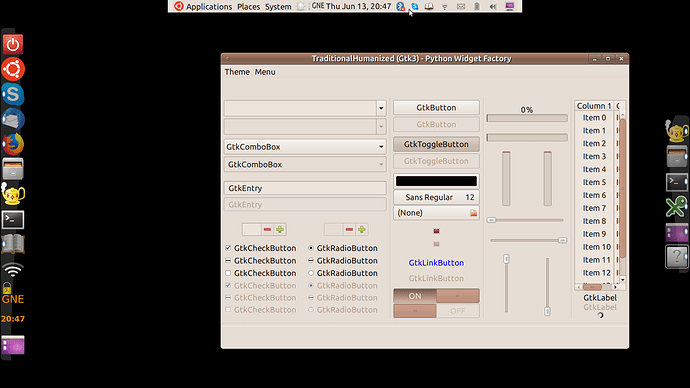The width and height of the screenshot is (690, 388).
Task: Open the Sans Regular 12 font chooser
Action: (x=436, y=197)
